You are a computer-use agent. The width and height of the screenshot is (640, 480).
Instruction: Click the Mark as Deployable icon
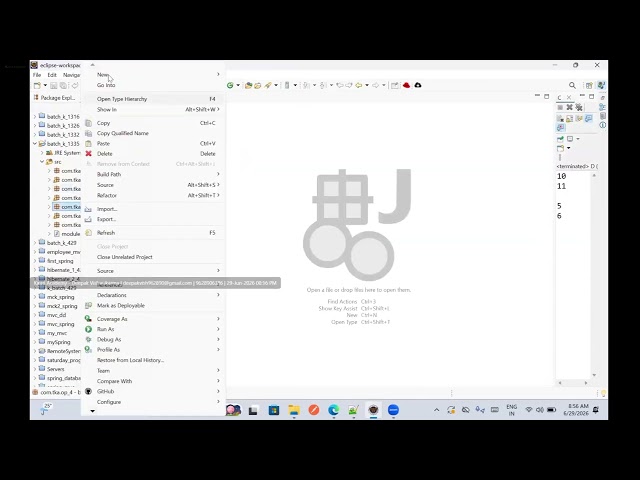coord(88,305)
